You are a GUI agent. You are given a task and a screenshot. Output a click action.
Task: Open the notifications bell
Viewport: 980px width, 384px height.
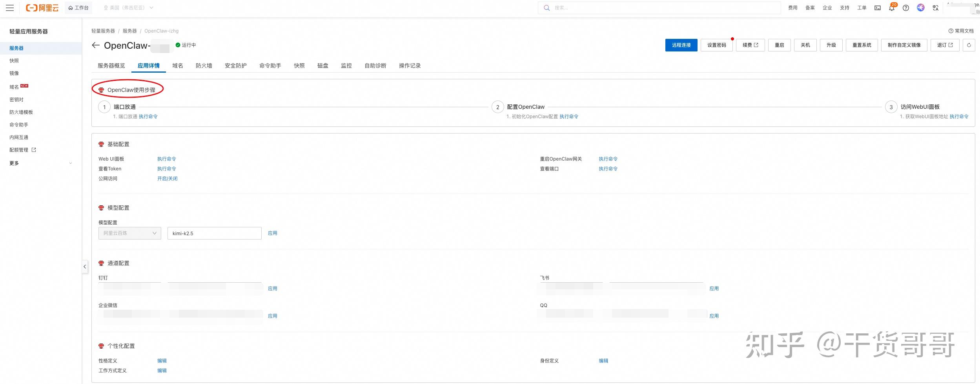[892, 8]
